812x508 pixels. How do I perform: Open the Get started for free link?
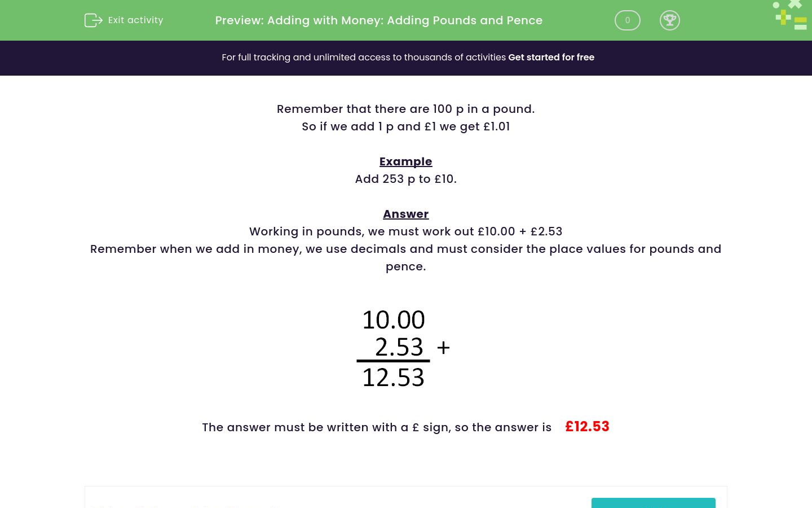tap(551, 58)
